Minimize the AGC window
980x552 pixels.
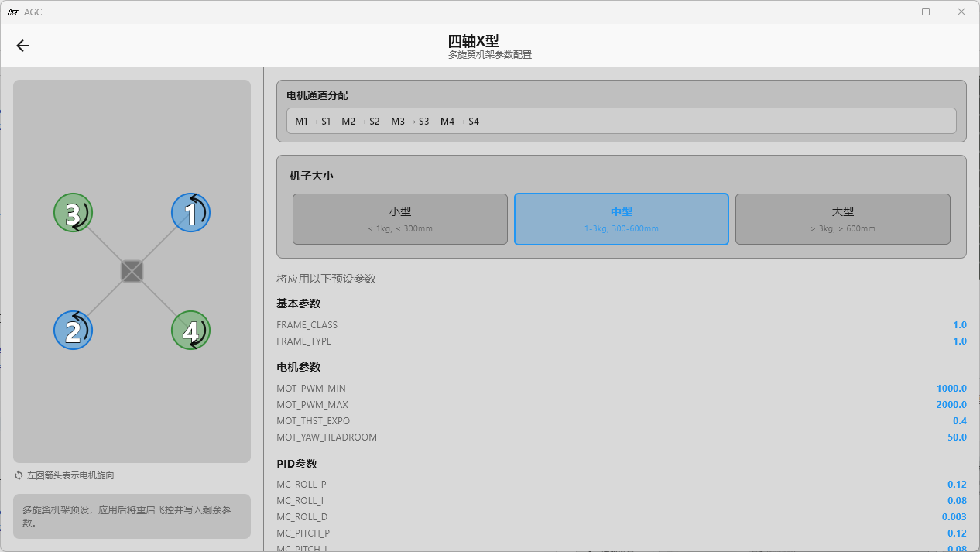pos(890,12)
